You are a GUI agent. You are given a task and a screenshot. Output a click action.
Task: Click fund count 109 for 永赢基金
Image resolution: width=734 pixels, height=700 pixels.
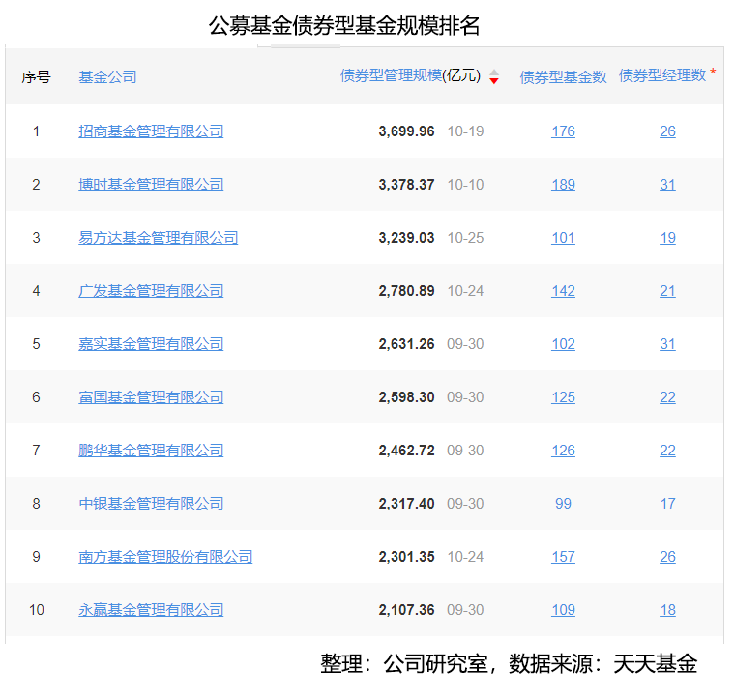[563, 610]
